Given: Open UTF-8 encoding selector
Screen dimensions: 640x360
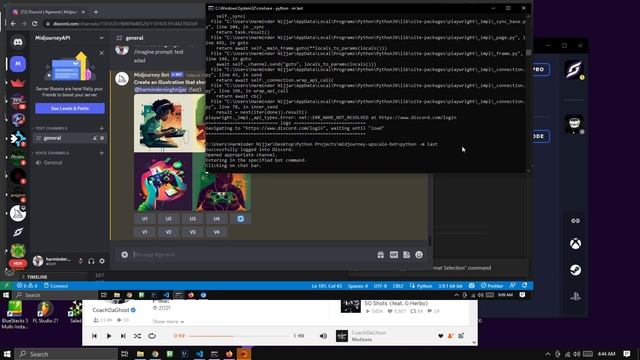Looking at the screenshot, I should pyautogui.click(x=380, y=286).
